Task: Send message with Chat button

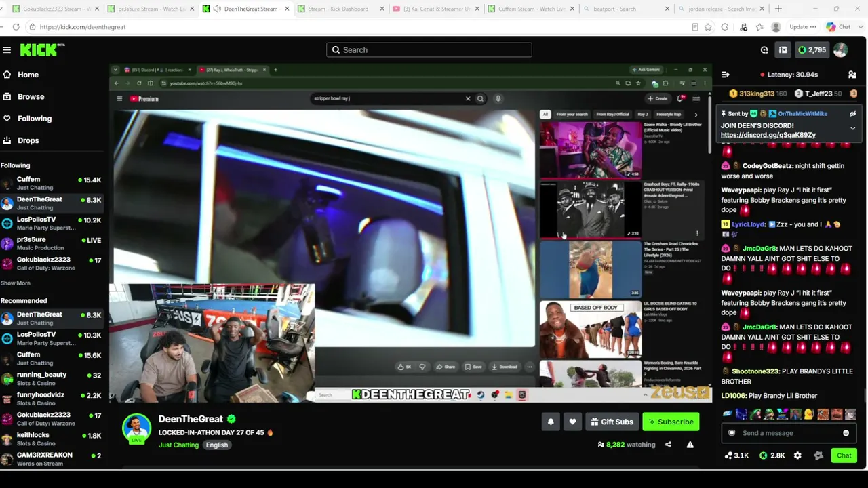Action: (x=844, y=455)
